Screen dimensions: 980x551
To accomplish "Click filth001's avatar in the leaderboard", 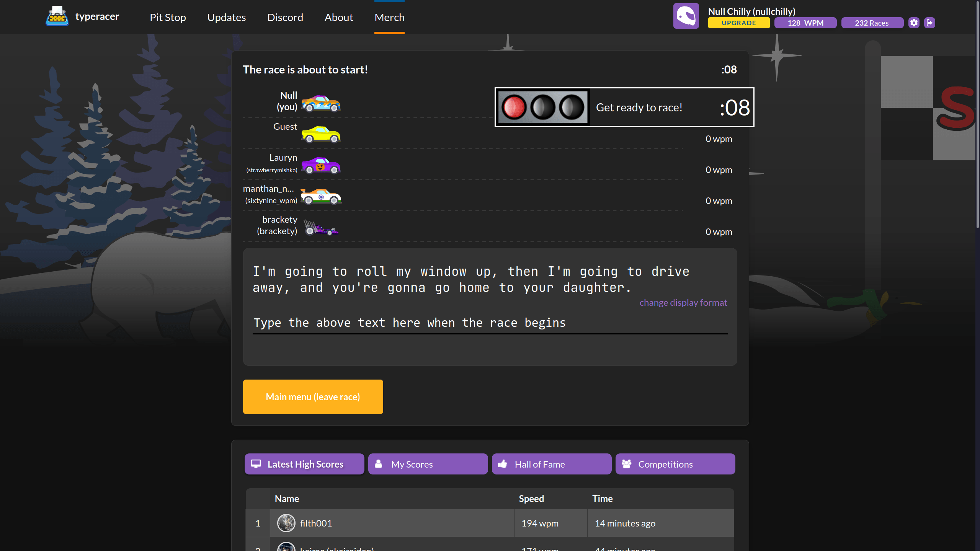I will coord(286,523).
